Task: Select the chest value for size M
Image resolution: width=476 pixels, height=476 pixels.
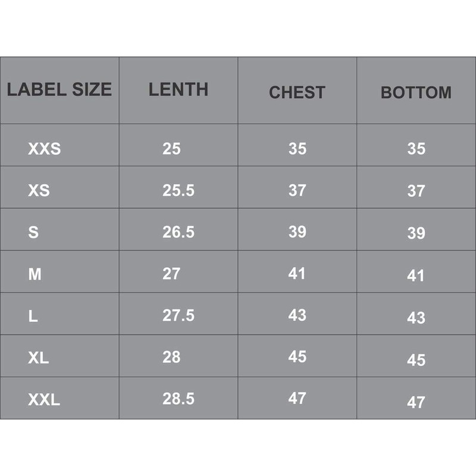Action: [x=297, y=274]
